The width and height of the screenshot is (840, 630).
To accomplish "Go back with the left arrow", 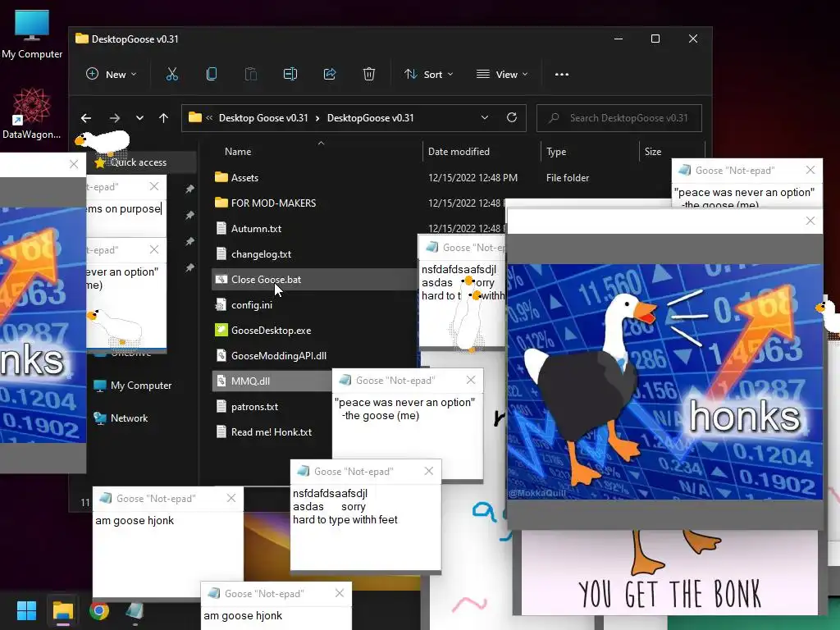I will [x=85, y=118].
